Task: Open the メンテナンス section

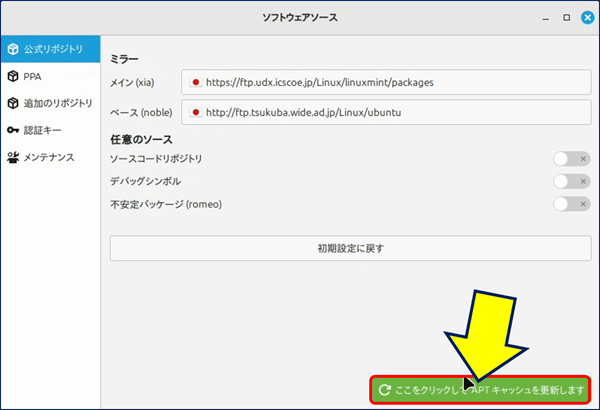Action: (x=51, y=157)
